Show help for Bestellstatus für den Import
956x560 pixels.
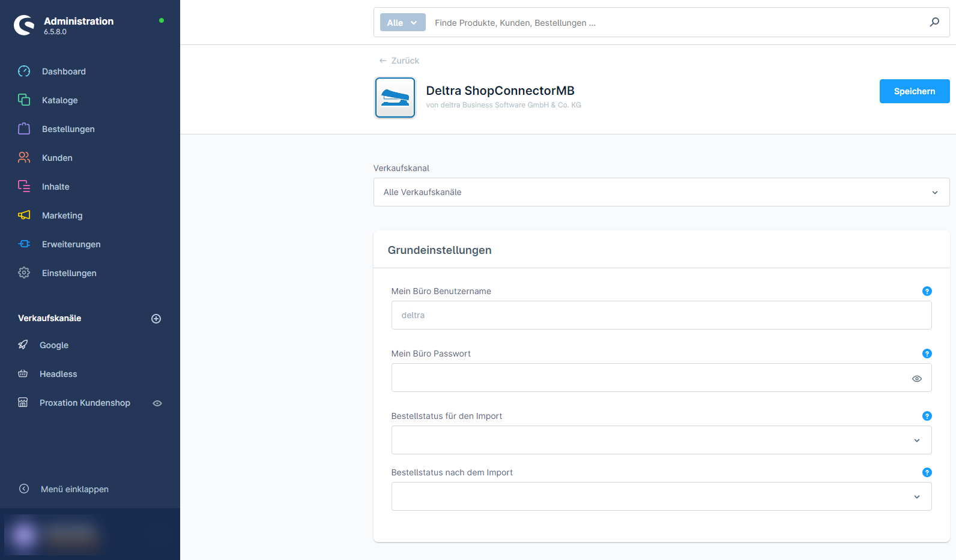click(x=927, y=416)
